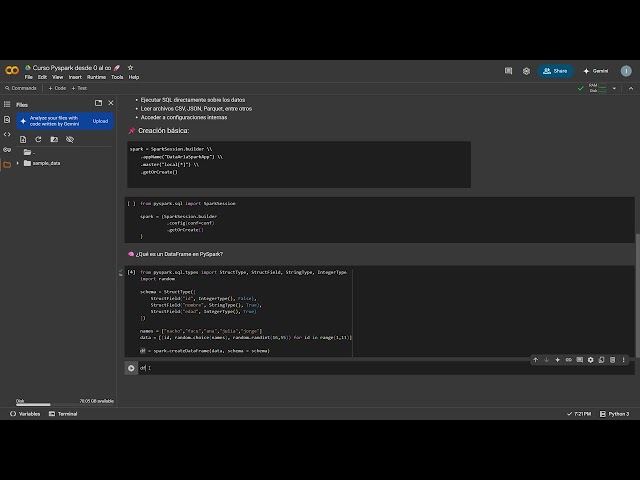Toggle the Files folder sidebar icon
This screenshot has height=480, width=640.
(7, 165)
